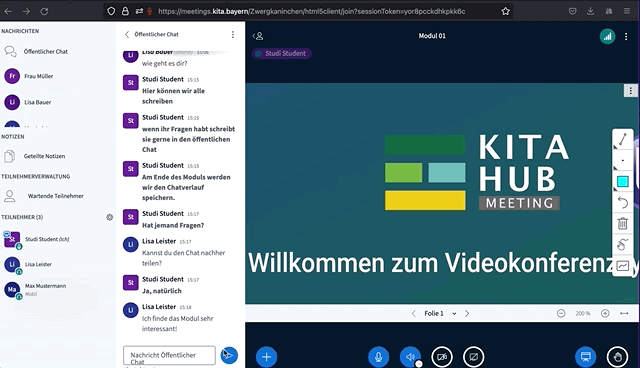The image size is (640, 368).
Task: Click the Studi Student talking indicator
Action: [282, 53]
